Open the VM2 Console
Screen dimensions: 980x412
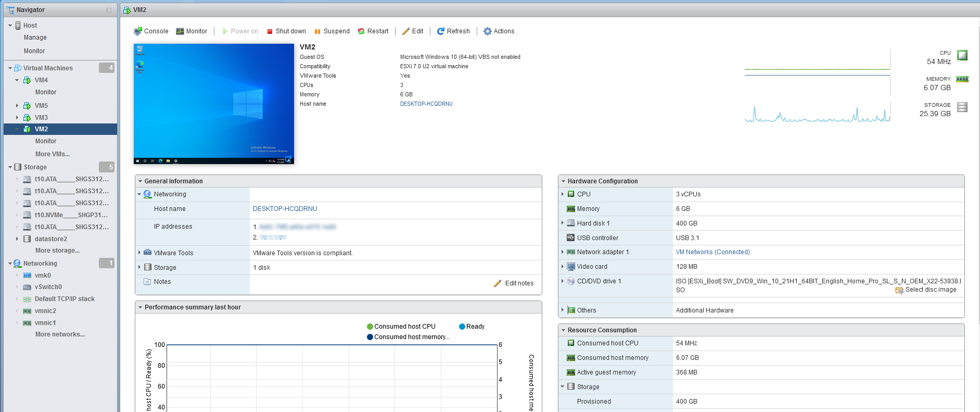point(151,31)
